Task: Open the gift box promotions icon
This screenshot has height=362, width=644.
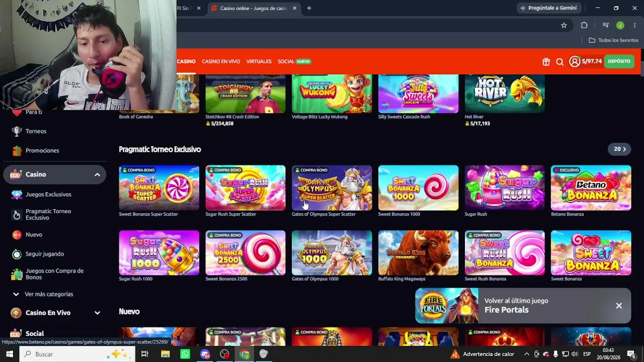Action: pos(546,62)
